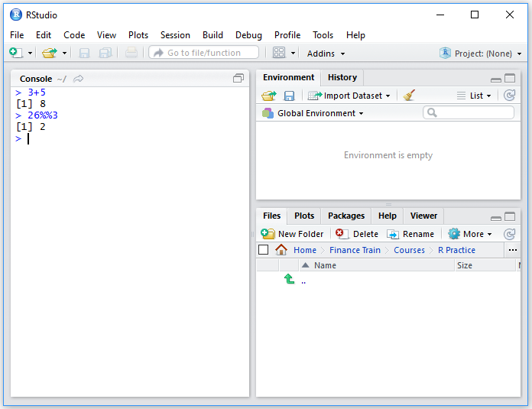The height and width of the screenshot is (409, 532).
Task: Tick the select-all files checkbox
Action: tap(263, 250)
